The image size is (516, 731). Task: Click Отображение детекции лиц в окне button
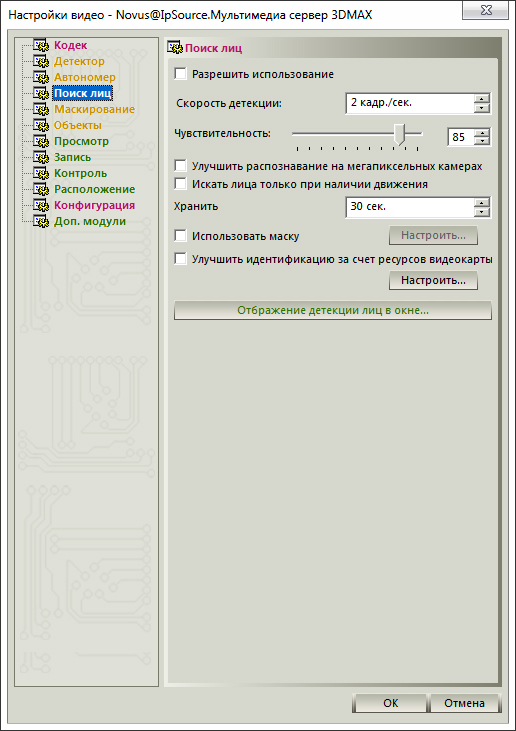point(333,310)
